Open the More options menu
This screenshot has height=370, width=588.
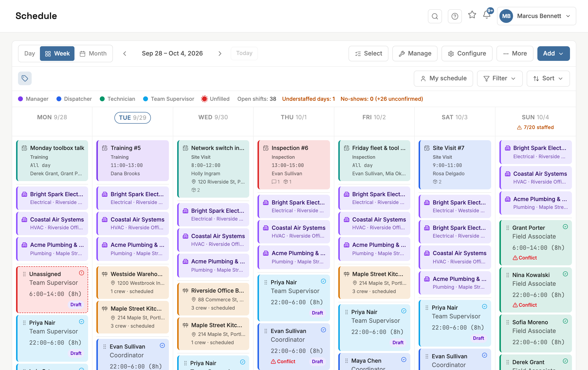coord(515,54)
